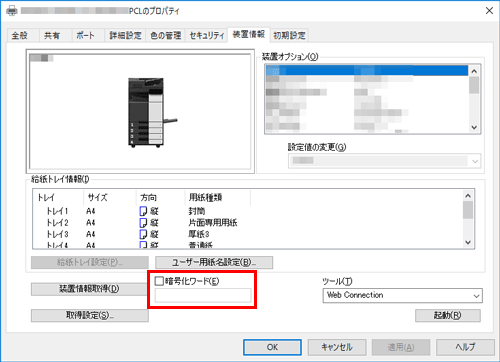Click the ヘルプ button

465,347
